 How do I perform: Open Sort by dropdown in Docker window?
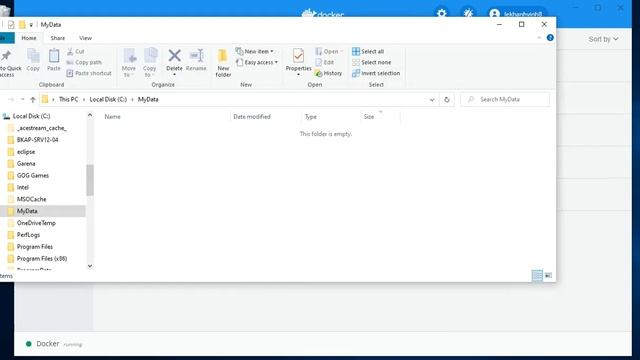coord(603,39)
